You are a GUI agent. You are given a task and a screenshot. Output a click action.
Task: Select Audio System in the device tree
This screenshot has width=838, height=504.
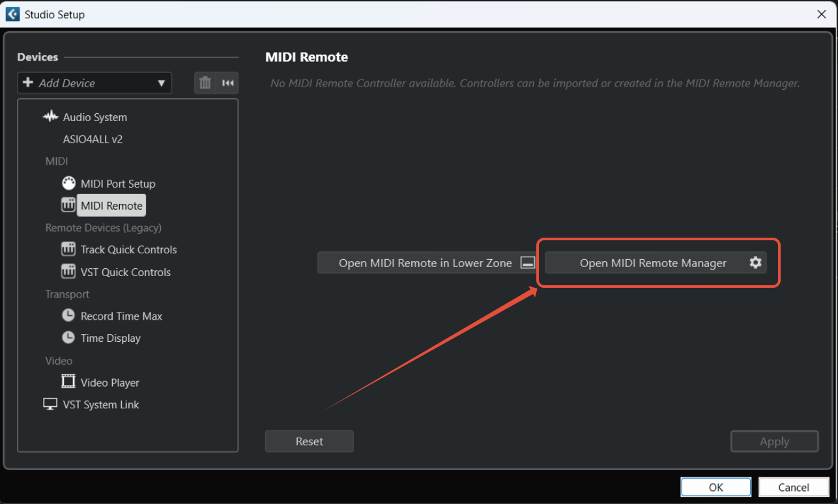(x=95, y=117)
